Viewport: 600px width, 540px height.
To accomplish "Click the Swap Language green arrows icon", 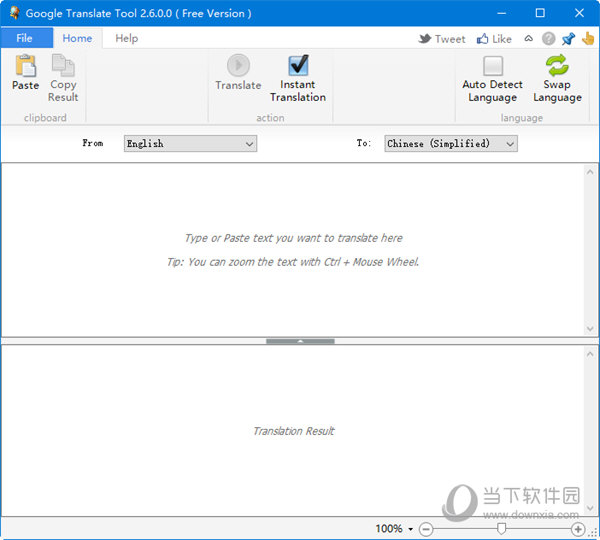I will (557, 65).
